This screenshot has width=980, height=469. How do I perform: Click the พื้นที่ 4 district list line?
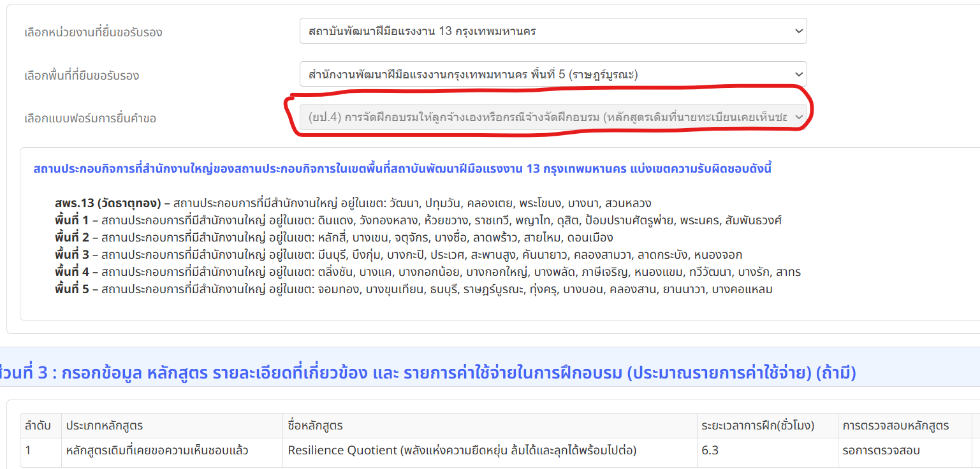428,272
